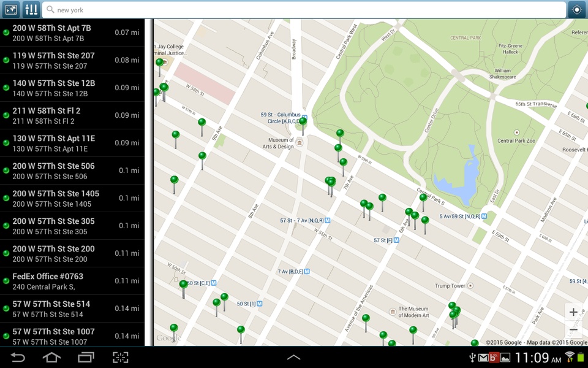The height and width of the screenshot is (368, 588).
Task: Tap the Android home button
Action: click(x=51, y=357)
